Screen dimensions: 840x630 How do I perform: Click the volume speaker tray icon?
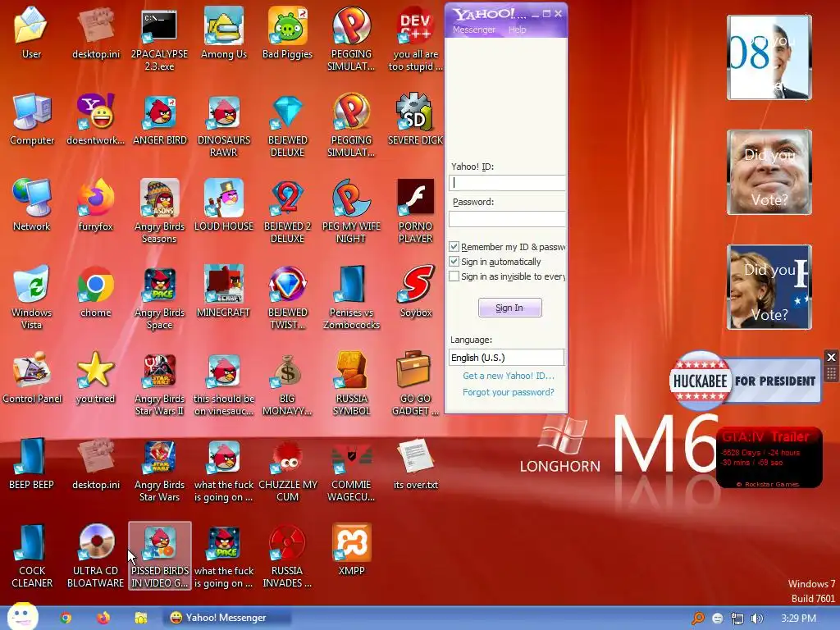[x=757, y=619]
